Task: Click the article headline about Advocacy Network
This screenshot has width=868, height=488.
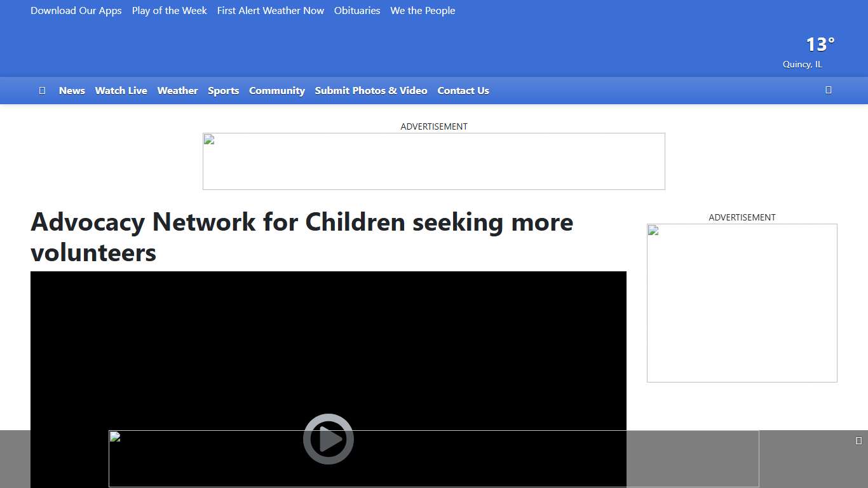Action: point(302,237)
